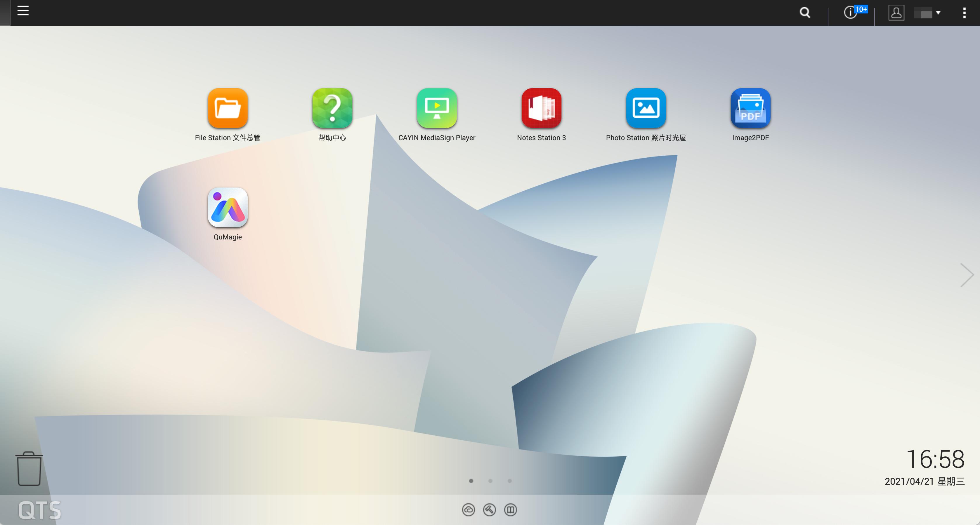The image size is (980, 525).
Task: Open the book feedback icon in footer
Action: (510, 510)
